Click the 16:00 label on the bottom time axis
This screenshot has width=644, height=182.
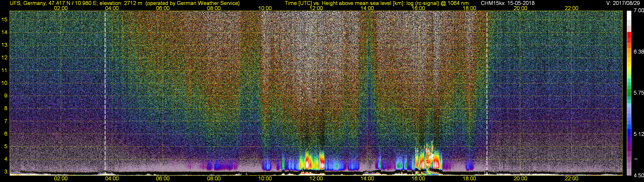coord(418,179)
